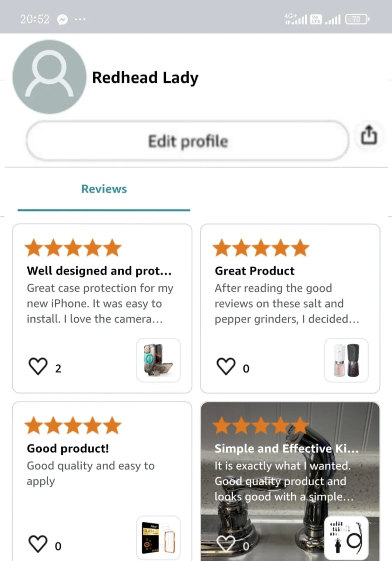Select the Reviews tab

pos(104,189)
